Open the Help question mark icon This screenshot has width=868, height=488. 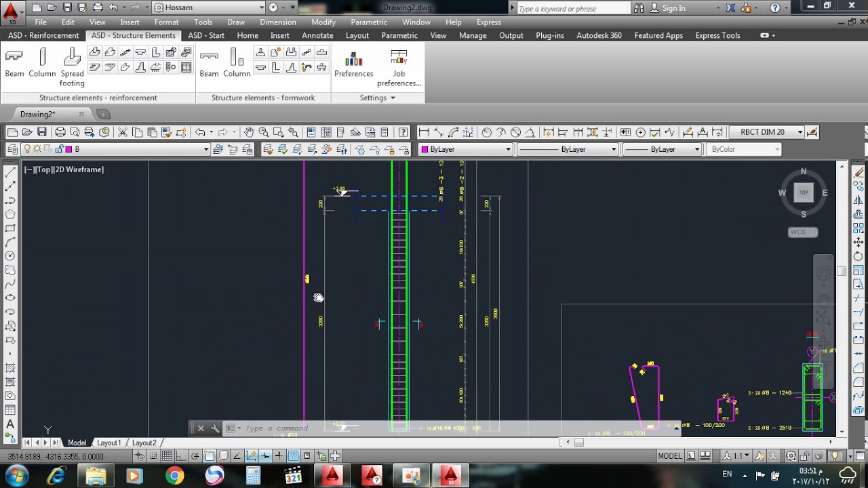pyautogui.click(x=403, y=132)
